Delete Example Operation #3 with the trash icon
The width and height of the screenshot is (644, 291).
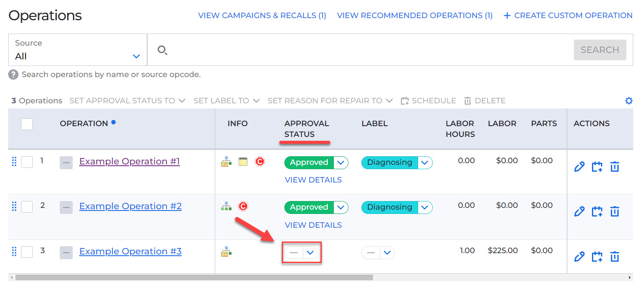615,256
